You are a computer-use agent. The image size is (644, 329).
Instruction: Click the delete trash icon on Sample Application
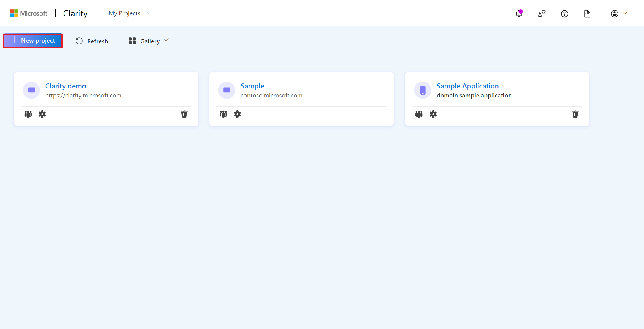pyautogui.click(x=575, y=114)
